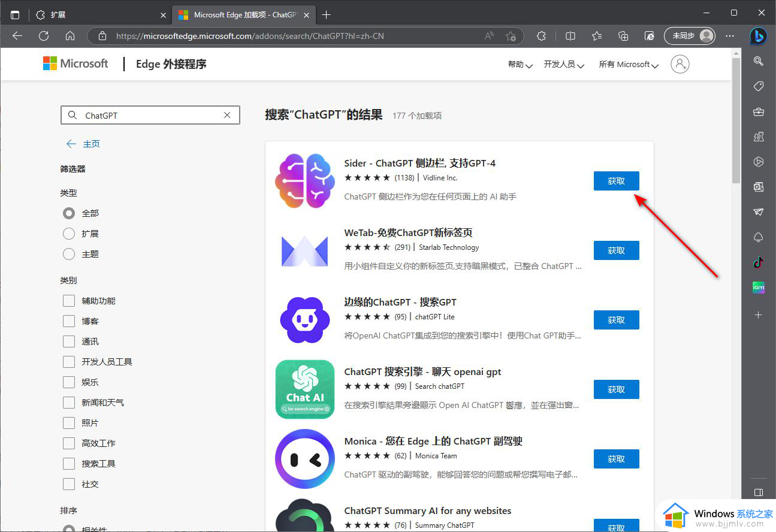Check the 开发人员工具 category checkbox
This screenshot has width=776, height=532.
point(69,362)
